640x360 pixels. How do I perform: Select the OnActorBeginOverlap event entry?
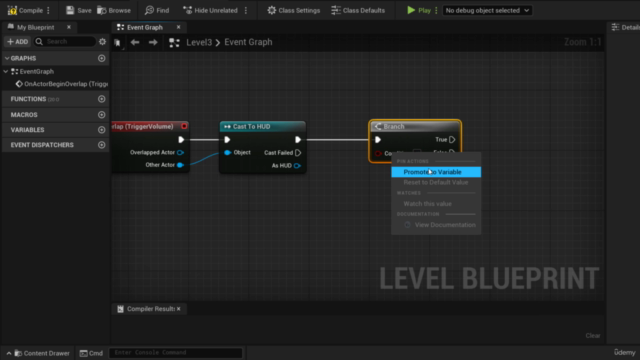pos(62,84)
